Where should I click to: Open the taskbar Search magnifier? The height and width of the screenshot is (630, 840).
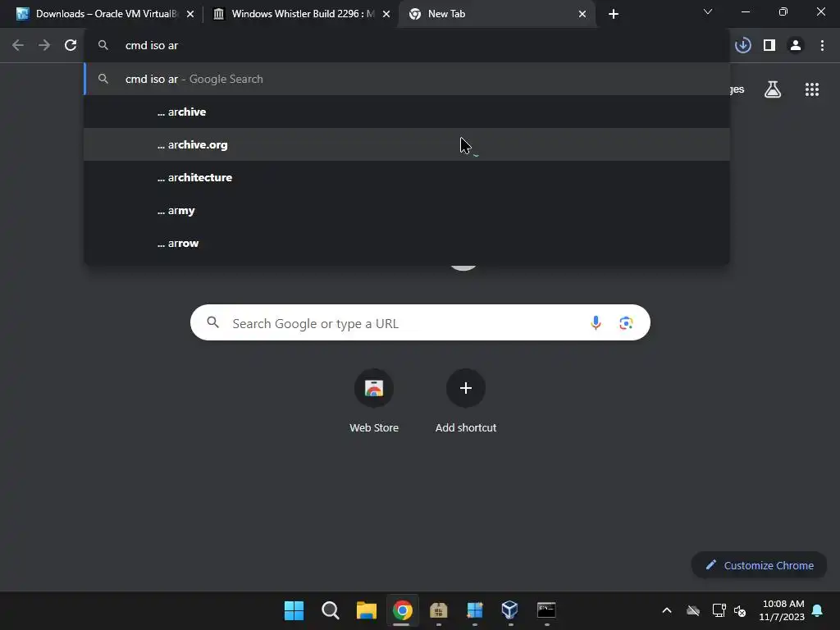(330, 610)
